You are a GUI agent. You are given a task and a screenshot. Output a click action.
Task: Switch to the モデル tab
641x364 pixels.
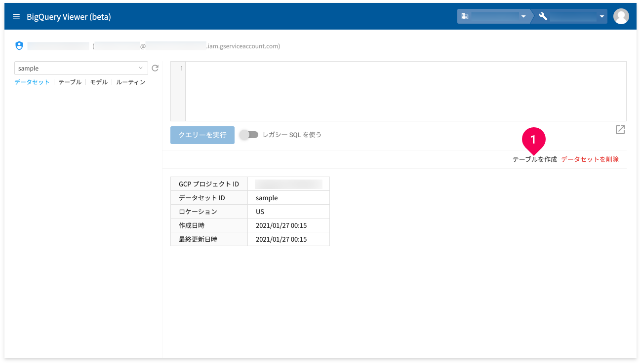tap(99, 82)
